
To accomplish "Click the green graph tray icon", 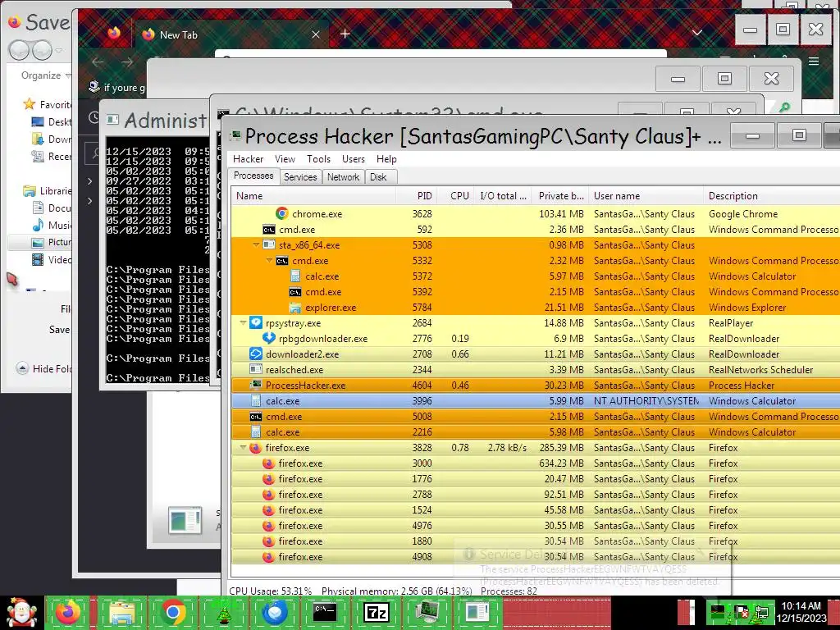I will coord(717,612).
